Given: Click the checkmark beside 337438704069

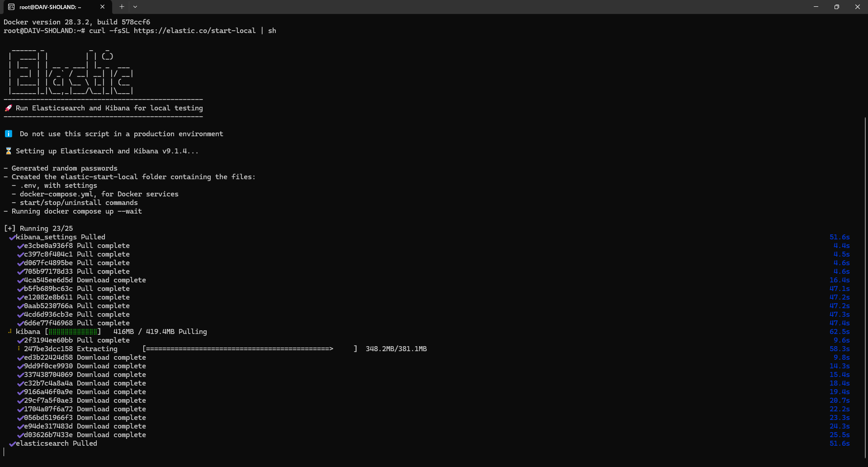Looking at the screenshot, I should pyautogui.click(x=20, y=375).
